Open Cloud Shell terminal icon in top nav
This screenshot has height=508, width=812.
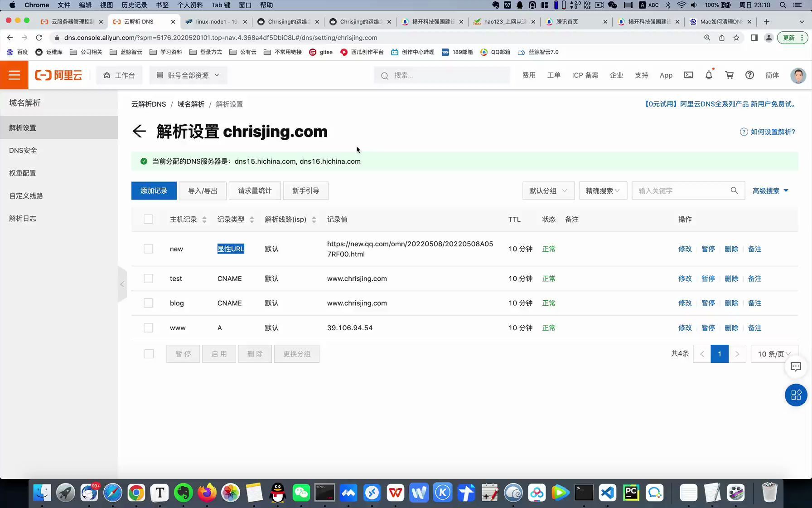point(688,75)
